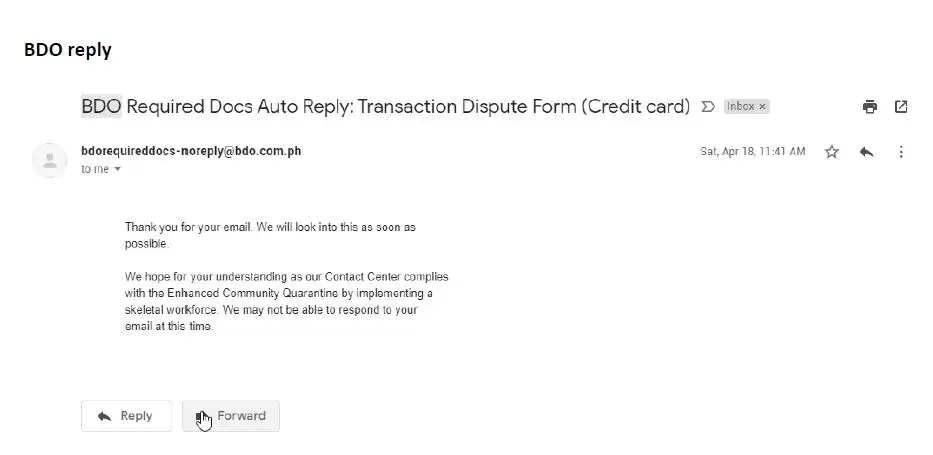
Task: Click the Inbox label chip
Action: [x=741, y=106]
